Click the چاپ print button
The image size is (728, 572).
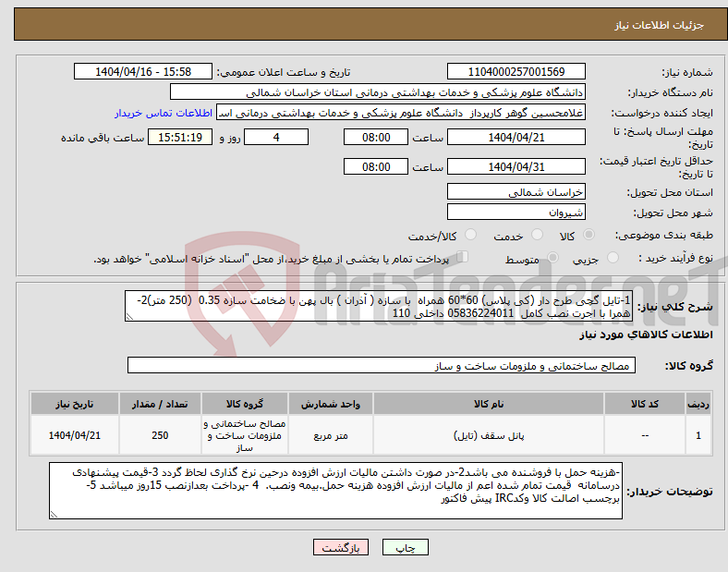[x=406, y=547]
